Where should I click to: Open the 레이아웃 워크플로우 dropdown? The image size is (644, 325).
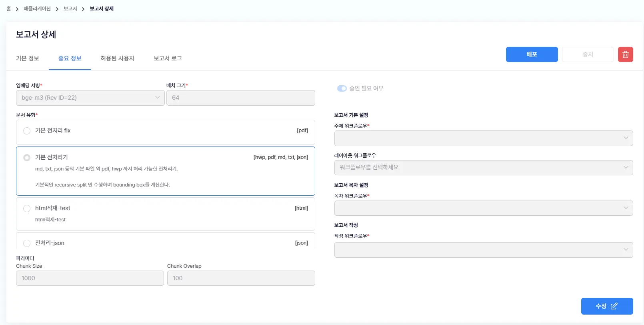pos(483,168)
